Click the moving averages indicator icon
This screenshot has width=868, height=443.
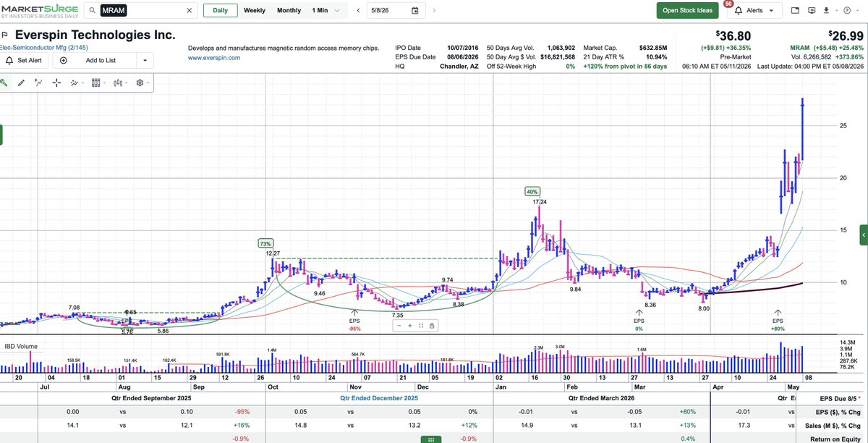75,83
